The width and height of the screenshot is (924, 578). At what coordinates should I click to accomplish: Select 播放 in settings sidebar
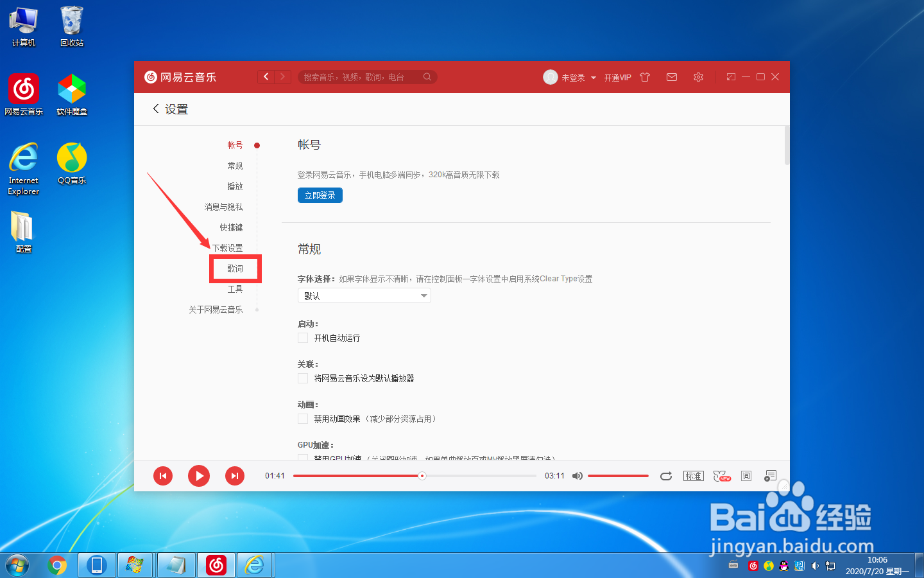click(x=235, y=186)
